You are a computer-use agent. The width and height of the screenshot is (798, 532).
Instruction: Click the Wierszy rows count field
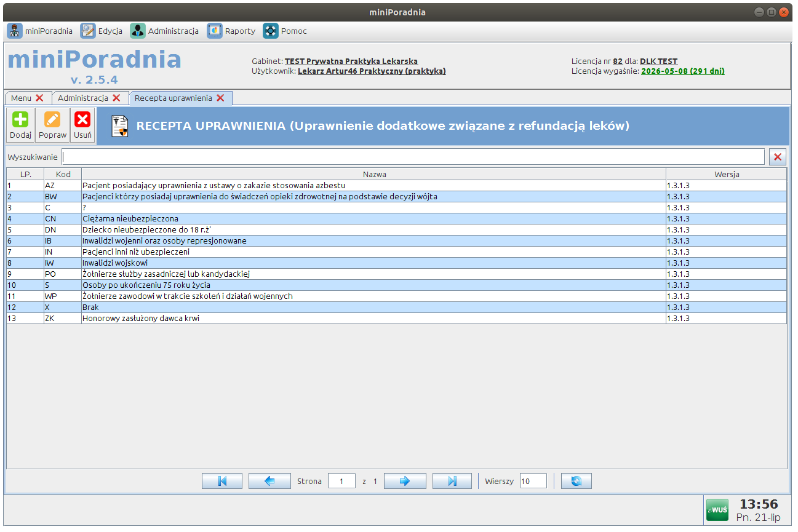click(x=533, y=481)
